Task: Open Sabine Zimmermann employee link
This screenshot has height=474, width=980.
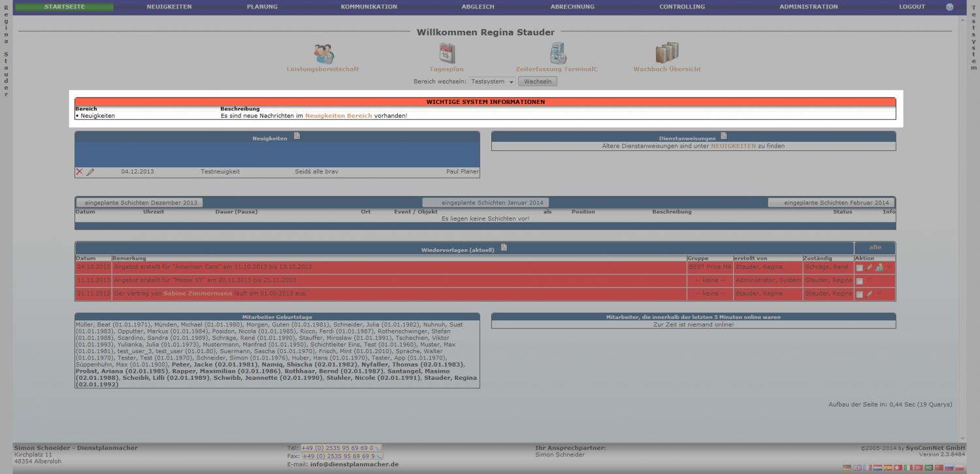Action: click(197, 294)
